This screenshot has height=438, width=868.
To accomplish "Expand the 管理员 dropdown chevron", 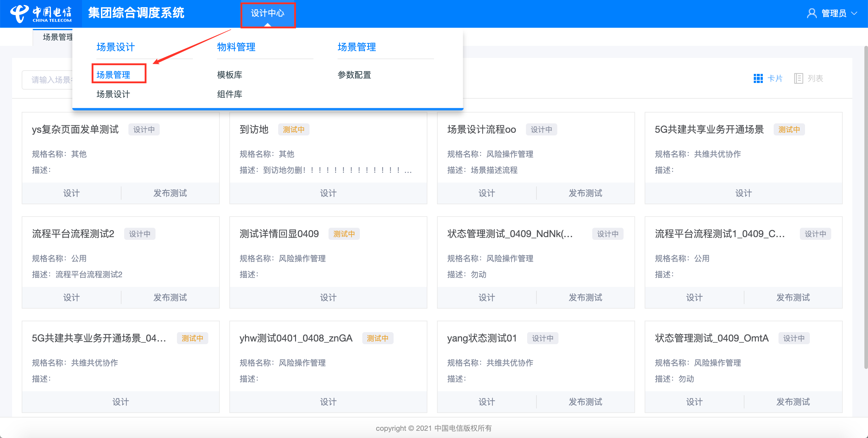I will point(854,14).
